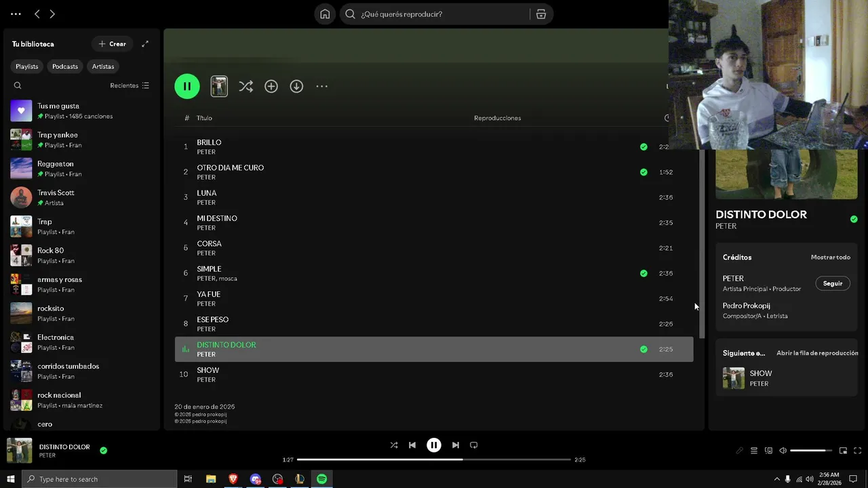Pause playback in bottom player
Viewport: 868px width, 488px height.
click(434, 445)
